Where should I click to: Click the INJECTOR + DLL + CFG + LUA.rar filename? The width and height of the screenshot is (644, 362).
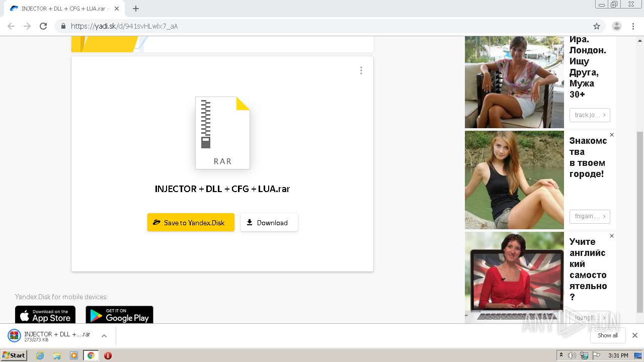tap(222, 189)
